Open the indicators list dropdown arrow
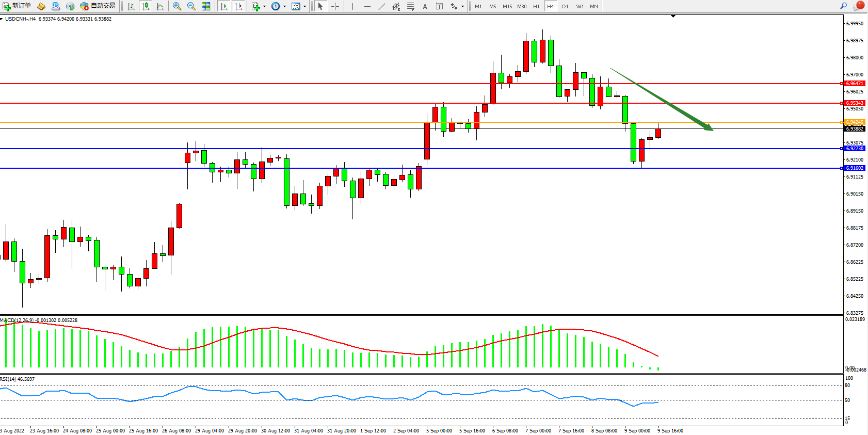 (264, 7)
